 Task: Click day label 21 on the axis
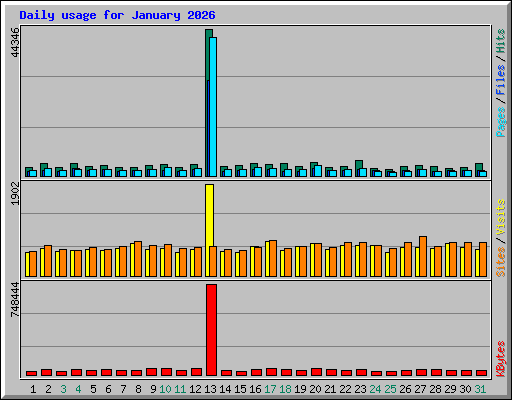330,389
